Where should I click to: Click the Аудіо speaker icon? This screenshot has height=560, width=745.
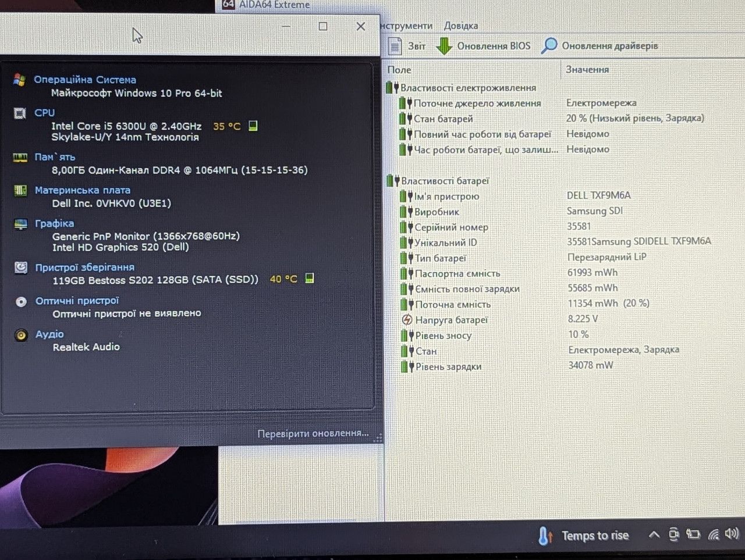click(x=22, y=335)
